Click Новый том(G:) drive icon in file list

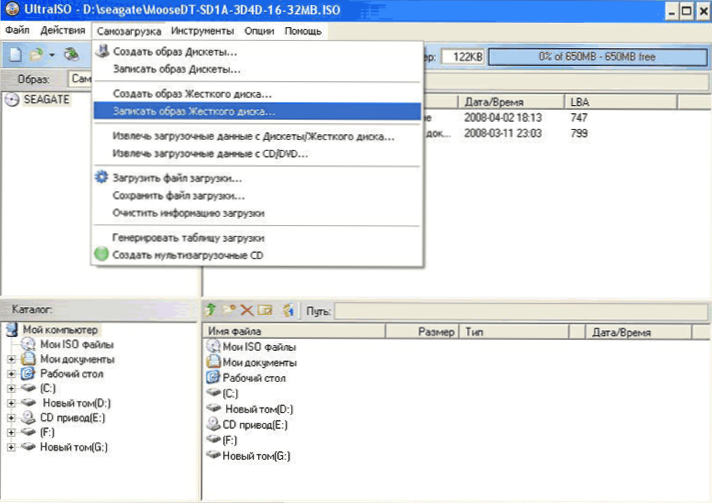point(213,455)
